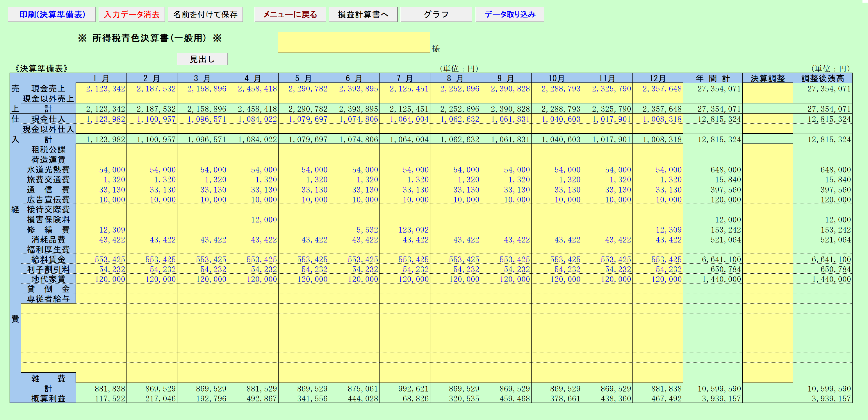Click the 10月 column header
The width and height of the screenshot is (868, 420).
[x=557, y=78]
